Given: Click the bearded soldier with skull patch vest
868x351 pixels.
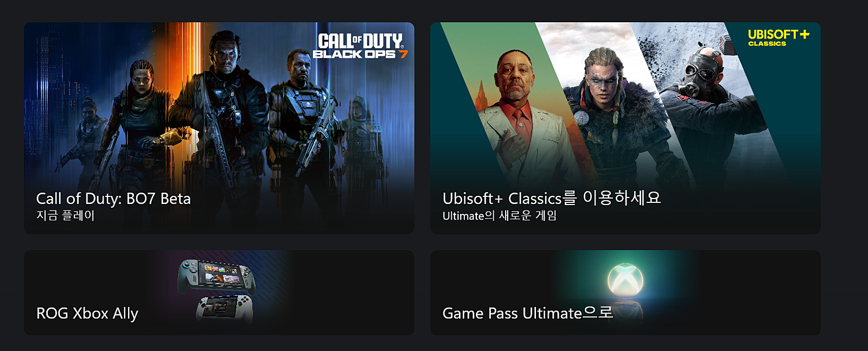Looking at the screenshot, I should [301, 114].
